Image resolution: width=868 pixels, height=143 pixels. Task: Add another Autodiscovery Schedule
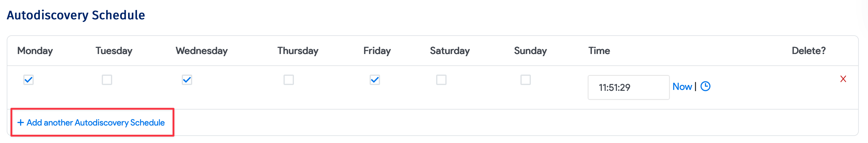(91, 122)
